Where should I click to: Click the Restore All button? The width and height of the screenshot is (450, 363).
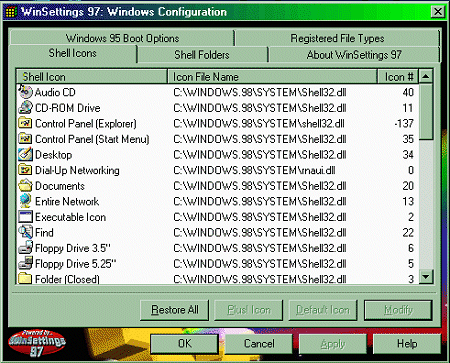click(175, 310)
